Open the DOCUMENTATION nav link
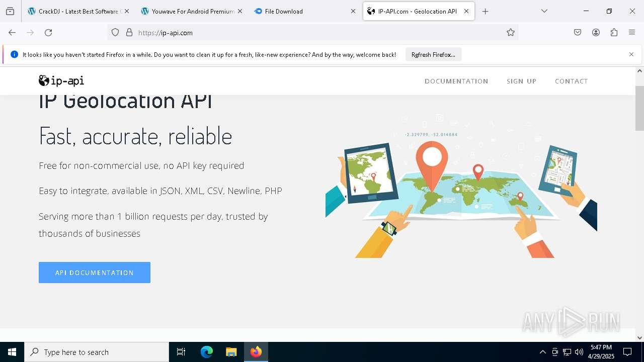This screenshot has height=362, width=644. click(456, 81)
